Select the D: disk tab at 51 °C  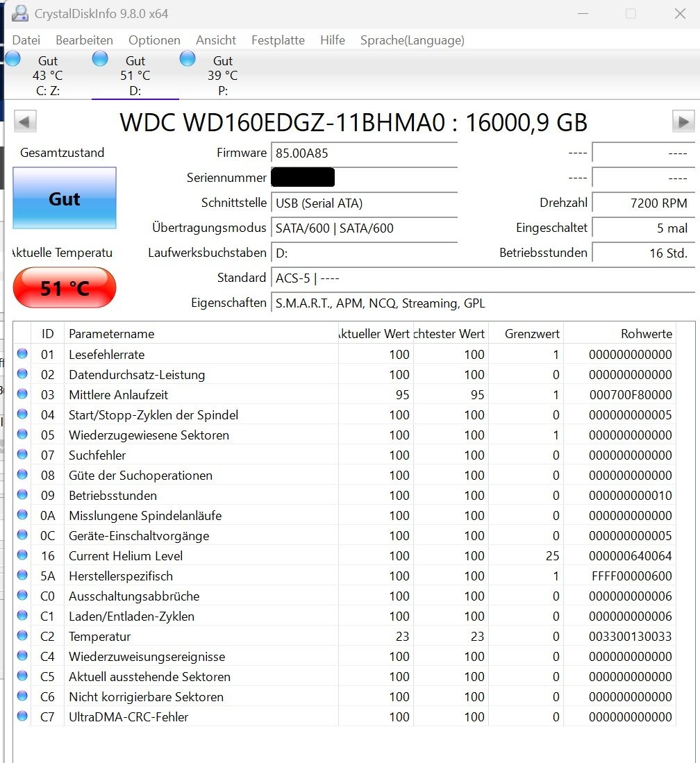135,75
